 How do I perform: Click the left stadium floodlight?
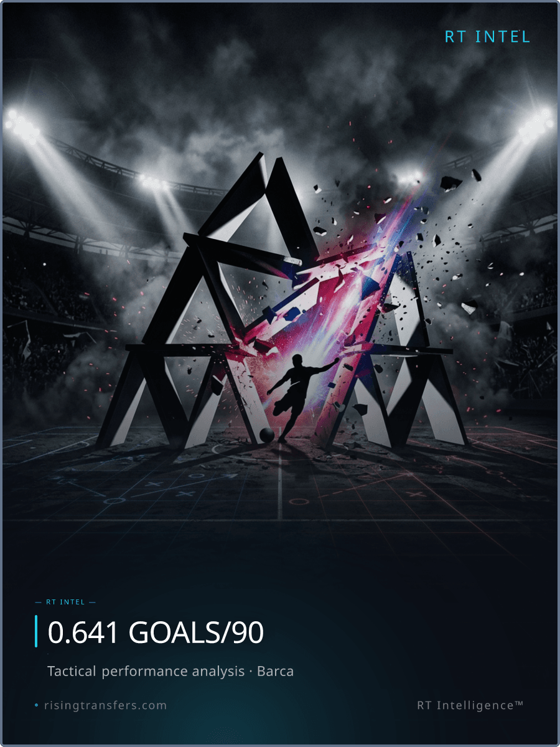[21, 125]
